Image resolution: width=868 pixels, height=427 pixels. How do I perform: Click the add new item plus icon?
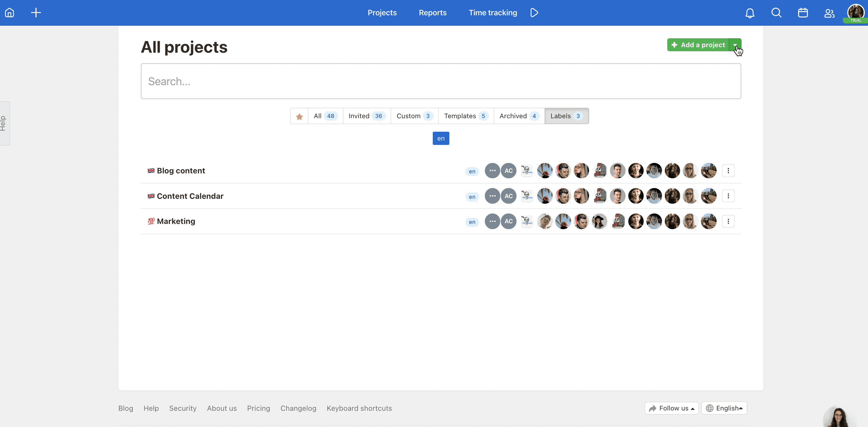pos(36,12)
